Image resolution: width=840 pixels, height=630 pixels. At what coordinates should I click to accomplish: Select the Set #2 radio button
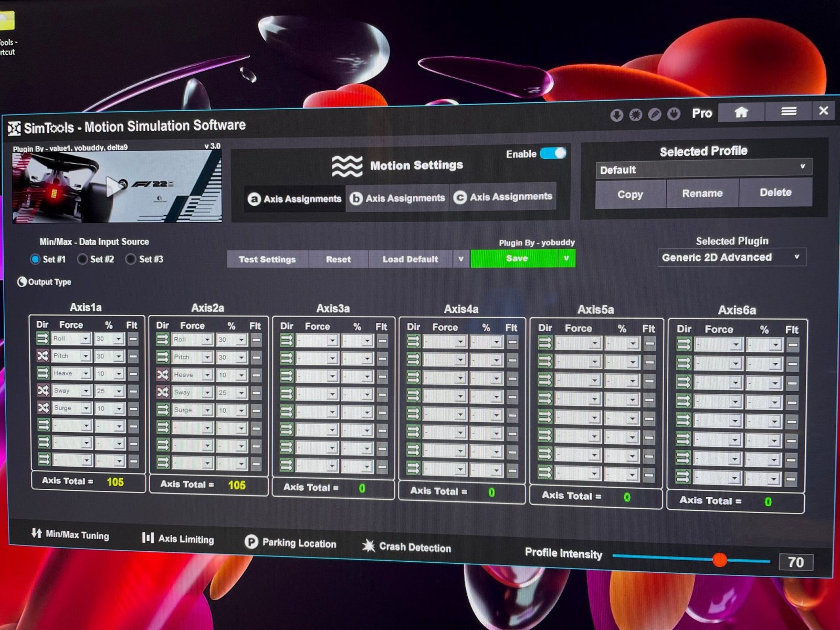(x=82, y=259)
